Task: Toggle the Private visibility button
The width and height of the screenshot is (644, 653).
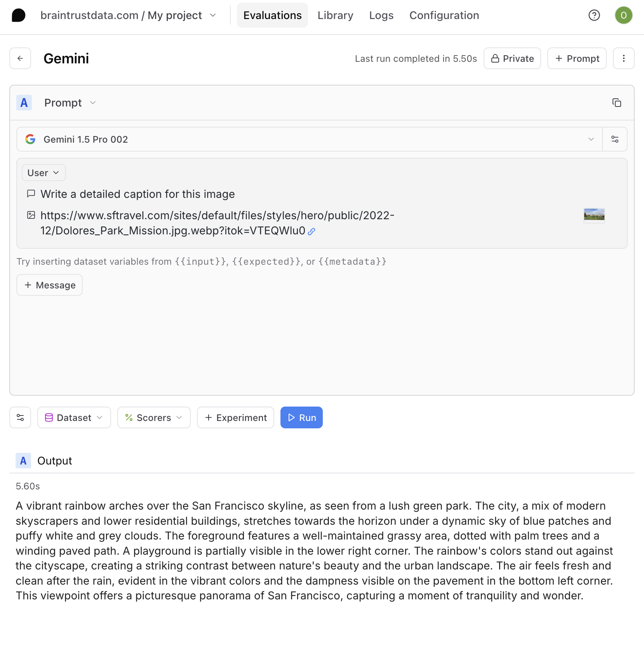Action: click(x=512, y=58)
